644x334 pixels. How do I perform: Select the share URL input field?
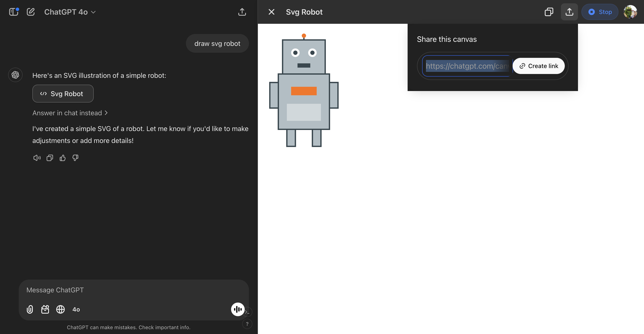467,66
